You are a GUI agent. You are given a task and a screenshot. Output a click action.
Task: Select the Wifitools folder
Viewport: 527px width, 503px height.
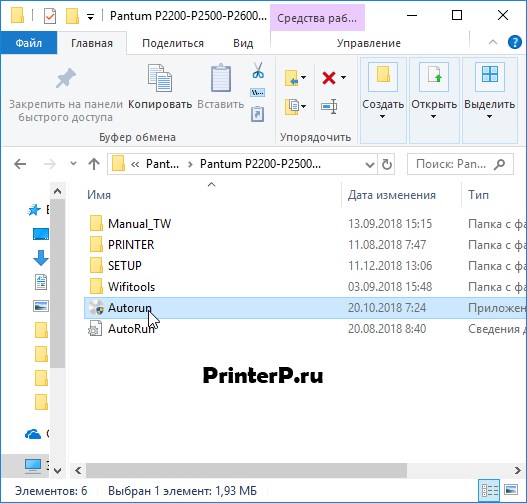[x=305, y=287]
